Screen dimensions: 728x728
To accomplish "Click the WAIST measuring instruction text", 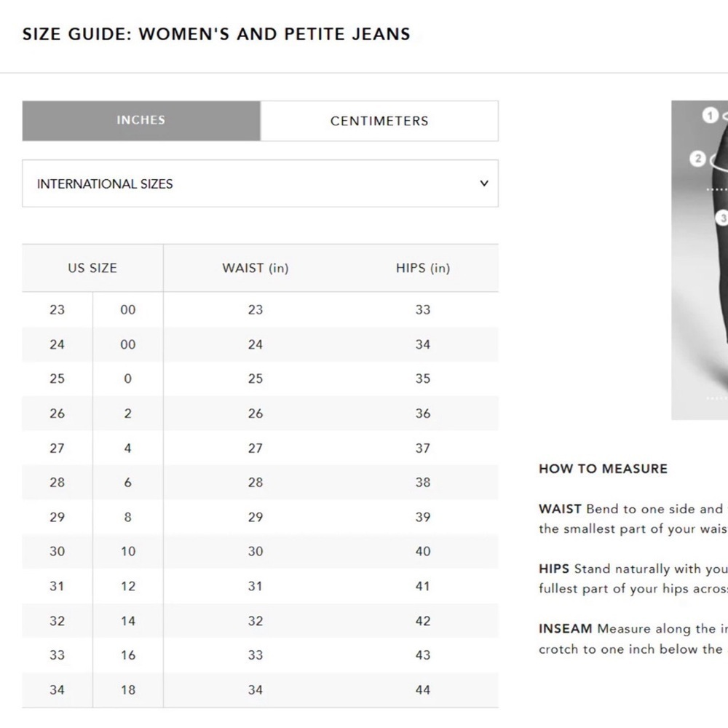I will tap(633, 518).
